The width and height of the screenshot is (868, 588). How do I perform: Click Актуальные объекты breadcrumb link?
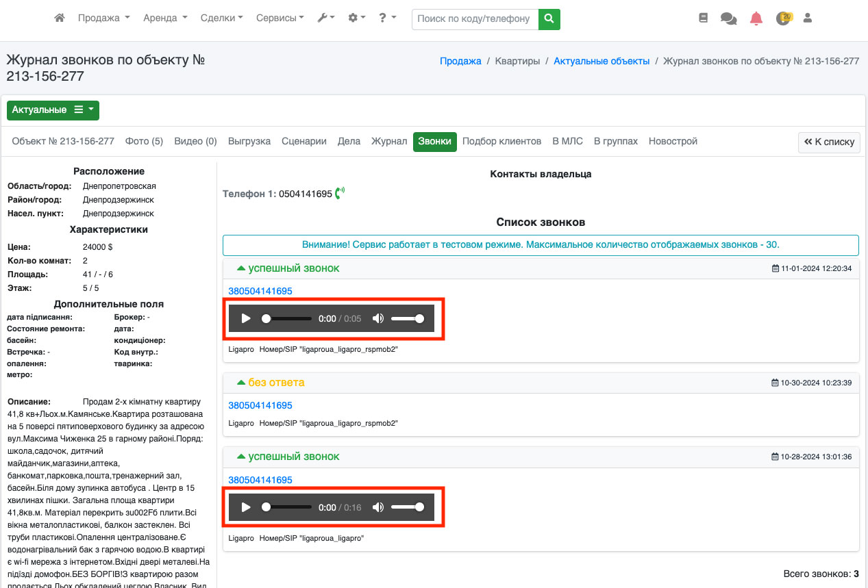click(x=602, y=61)
